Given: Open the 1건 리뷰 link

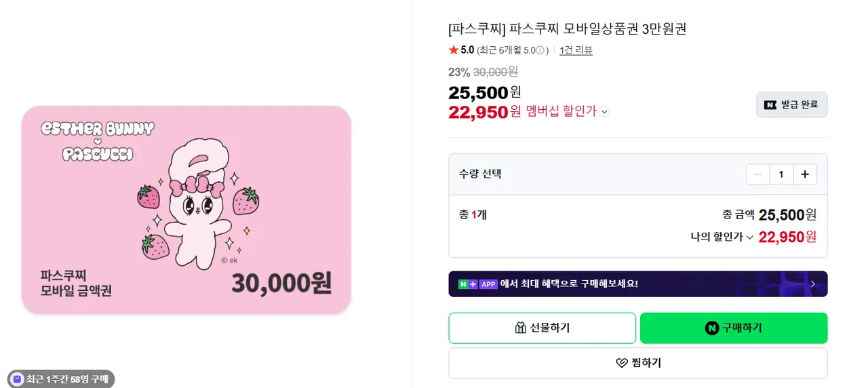Looking at the screenshot, I should pyautogui.click(x=576, y=50).
